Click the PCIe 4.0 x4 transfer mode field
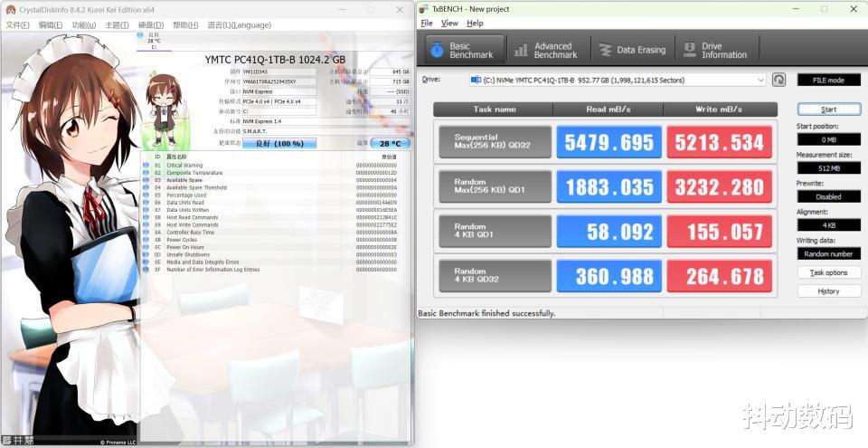Image resolution: width=868 pixels, height=448 pixels. click(x=279, y=101)
